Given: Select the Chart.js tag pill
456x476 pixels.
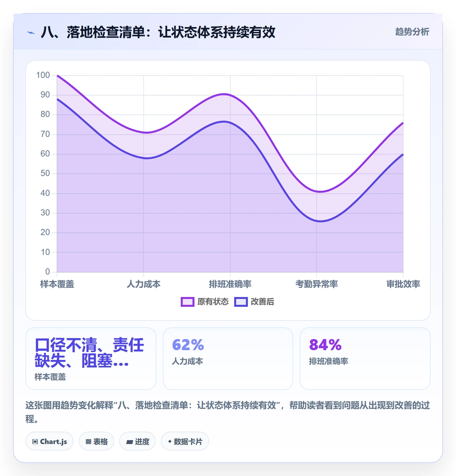Looking at the screenshot, I should (50, 441).
